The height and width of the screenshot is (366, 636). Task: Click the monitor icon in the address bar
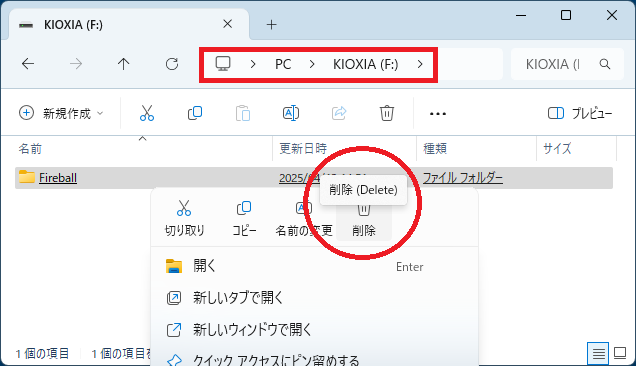coord(223,64)
